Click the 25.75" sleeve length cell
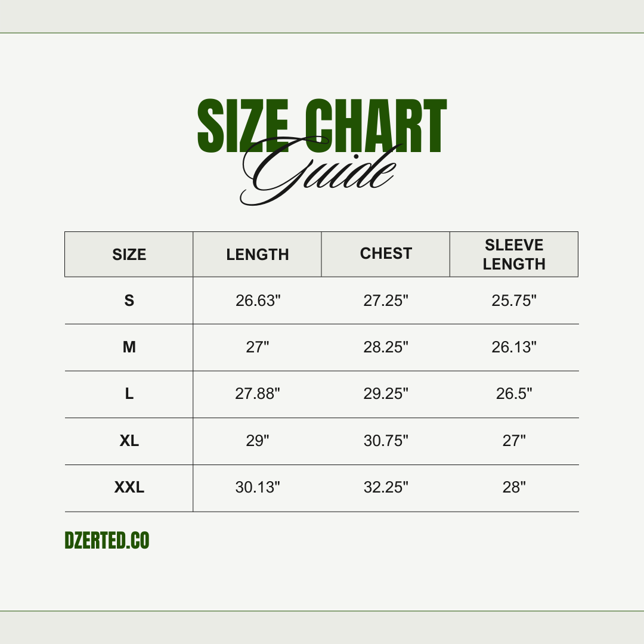 coord(514,301)
